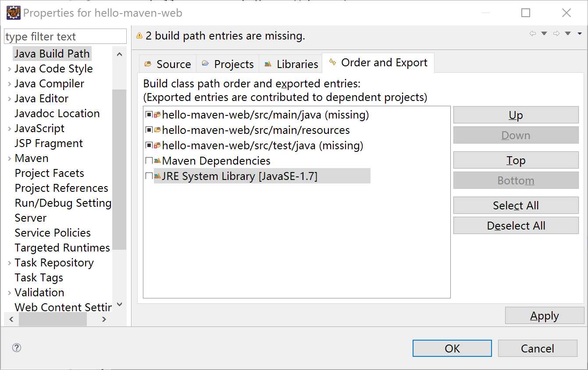Select hello-maven-web/src/main/java (missing) entry

click(x=265, y=115)
